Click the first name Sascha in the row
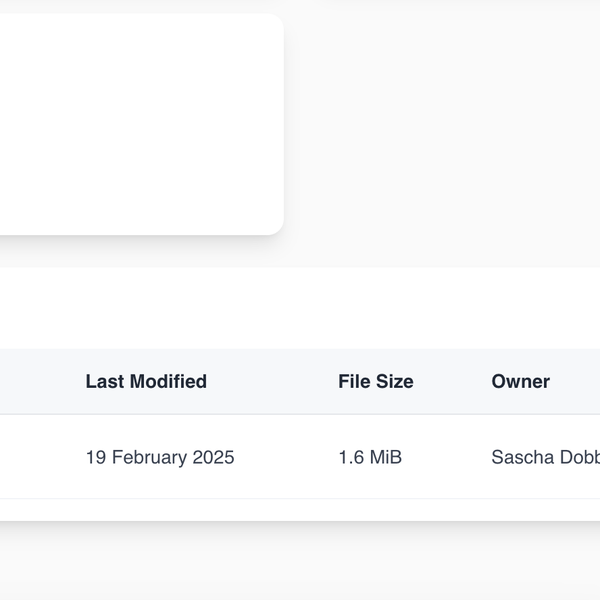The width and height of the screenshot is (600, 600). [519, 457]
